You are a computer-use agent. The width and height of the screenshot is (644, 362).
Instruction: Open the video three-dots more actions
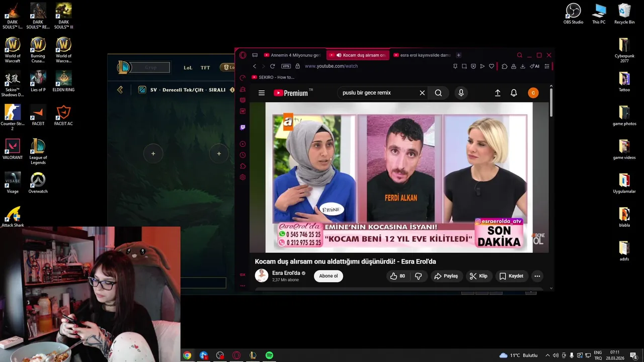(x=537, y=276)
